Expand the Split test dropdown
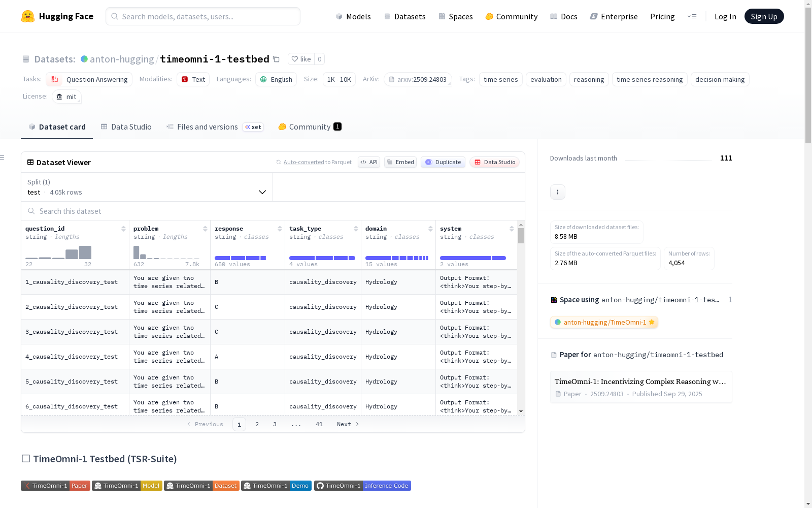This screenshot has width=812, height=508. click(147, 187)
